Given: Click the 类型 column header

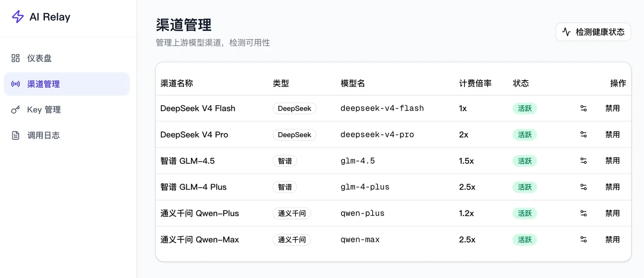Looking at the screenshot, I should coord(281,83).
